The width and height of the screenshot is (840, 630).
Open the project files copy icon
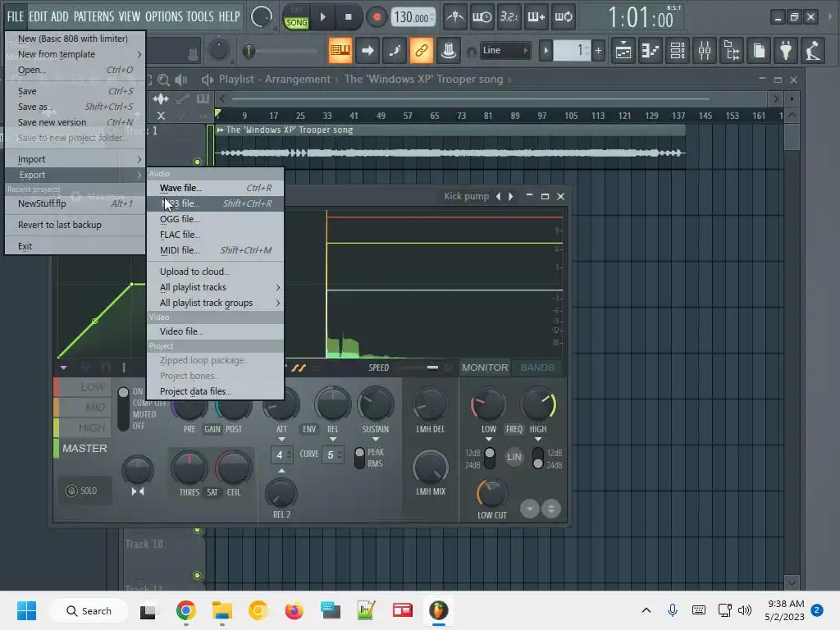point(759,51)
